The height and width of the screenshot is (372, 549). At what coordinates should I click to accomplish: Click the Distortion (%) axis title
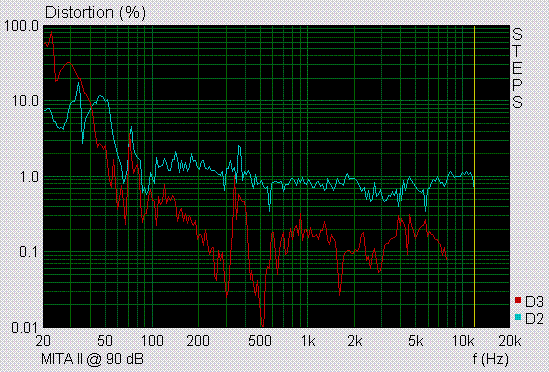tap(95, 13)
